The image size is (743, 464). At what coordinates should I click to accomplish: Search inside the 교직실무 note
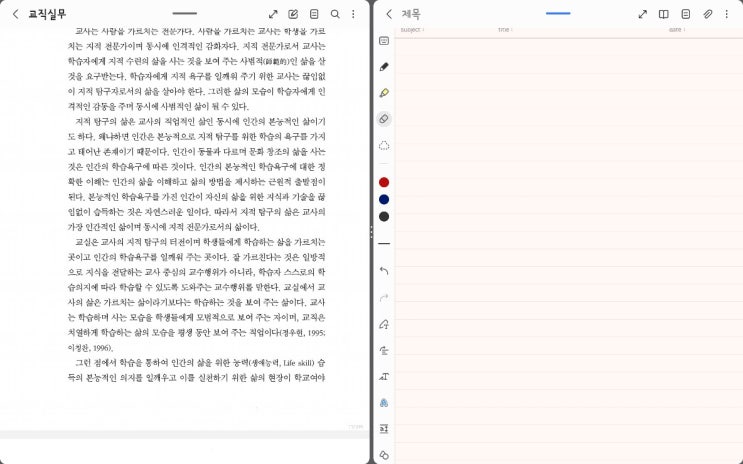[x=335, y=14]
